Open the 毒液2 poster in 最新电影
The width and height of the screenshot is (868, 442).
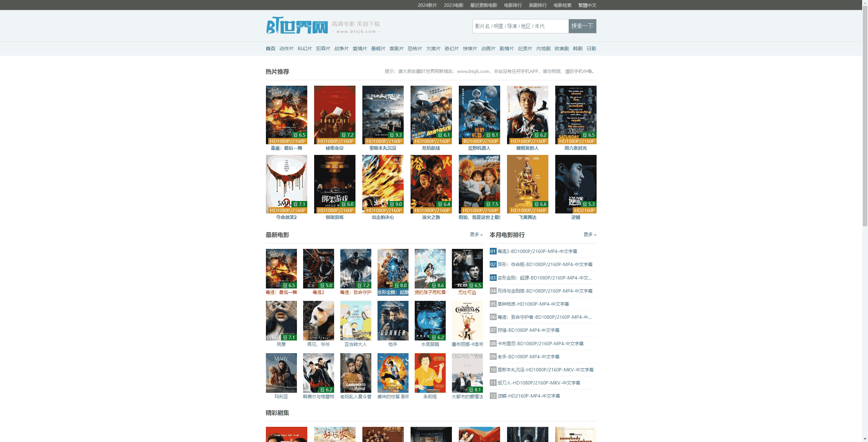coord(318,269)
